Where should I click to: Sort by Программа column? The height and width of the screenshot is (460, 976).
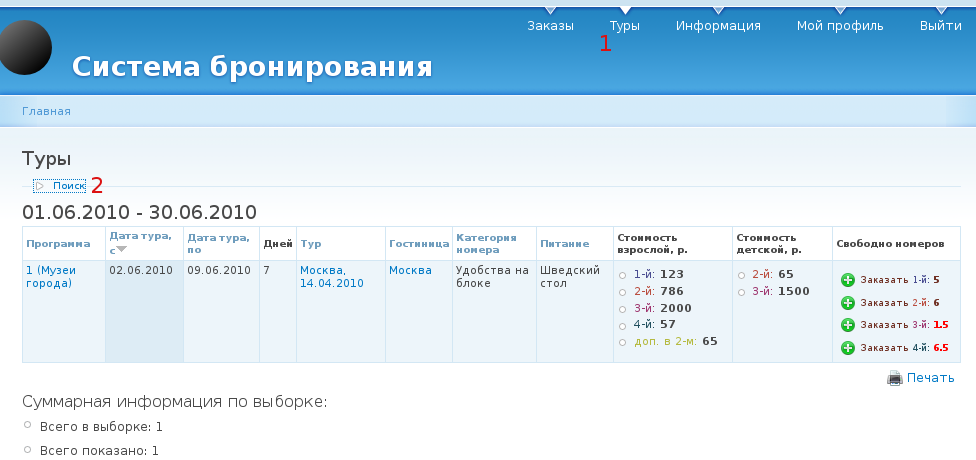coord(58,244)
